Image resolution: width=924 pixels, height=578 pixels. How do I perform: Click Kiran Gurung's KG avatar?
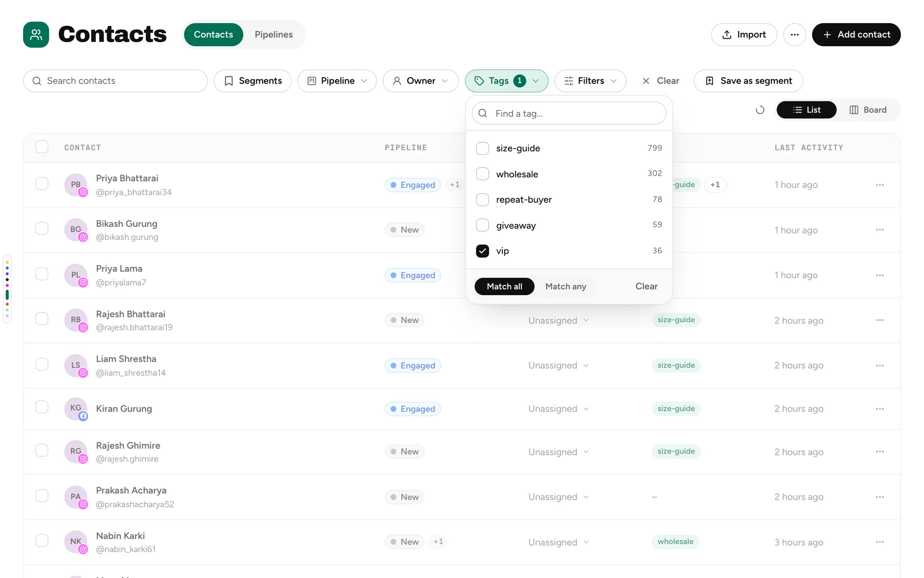tap(76, 409)
